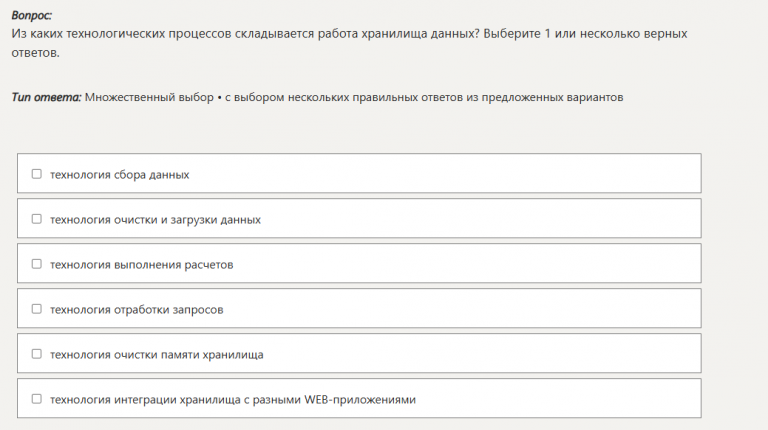Check the 'технология сбора данных' checkbox

tap(37, 174)
